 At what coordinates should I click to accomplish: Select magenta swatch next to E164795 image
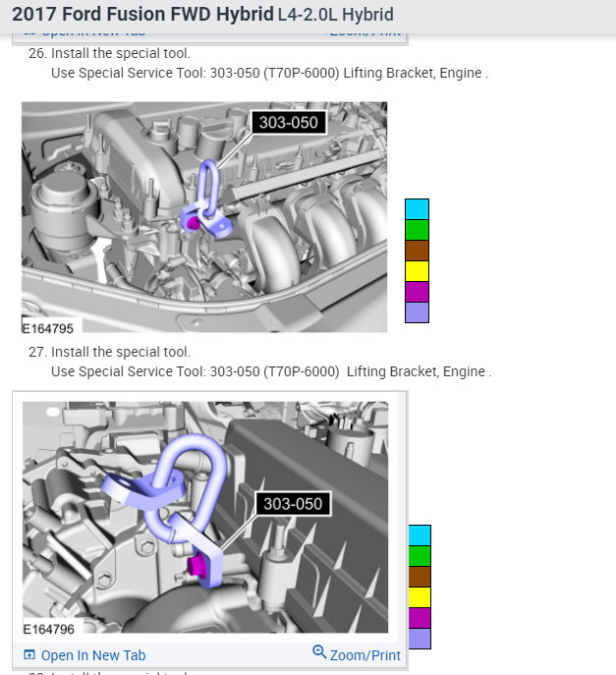[417, 292]
